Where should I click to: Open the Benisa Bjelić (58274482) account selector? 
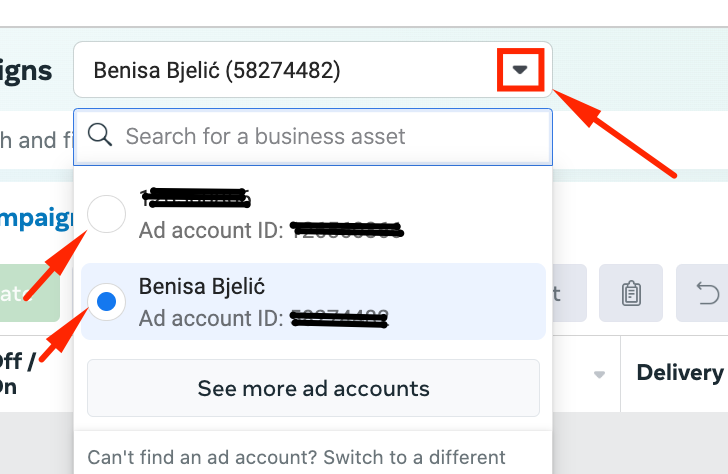[x=312, y=70]
